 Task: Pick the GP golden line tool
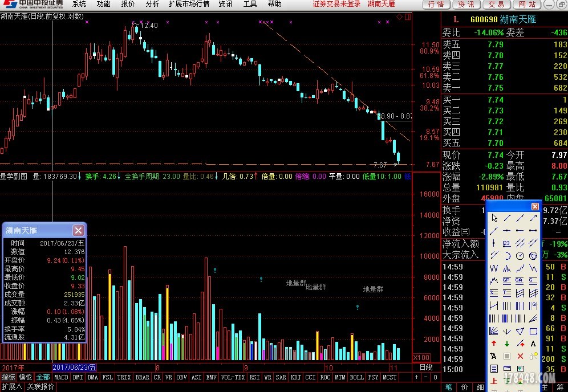coord(507,280)
